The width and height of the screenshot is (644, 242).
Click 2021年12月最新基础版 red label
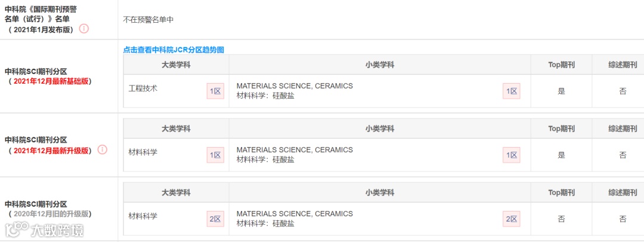(x=51, y=81)
